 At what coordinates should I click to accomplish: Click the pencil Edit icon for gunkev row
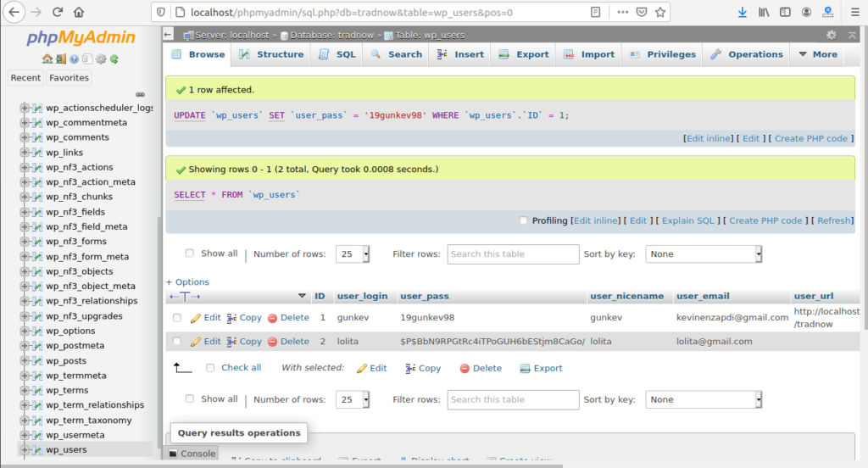196,318
